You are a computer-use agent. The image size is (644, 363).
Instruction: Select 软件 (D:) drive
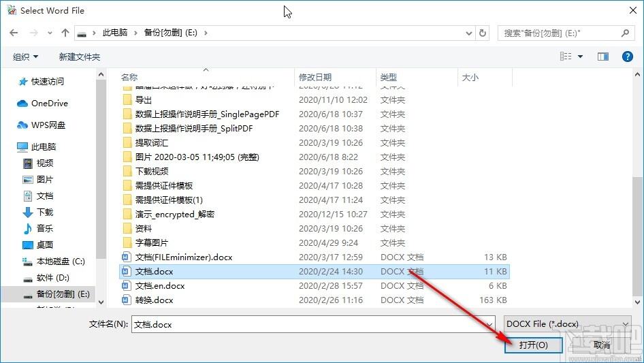click(x=46, y=278)
